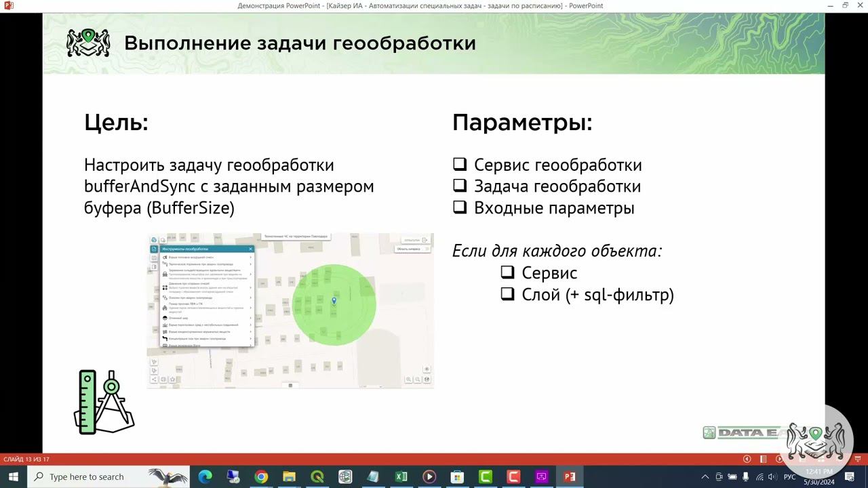Click the Параметры: heading
Image resolution: width=868 pixels, height=488 pixels.
tap(522, 123)
